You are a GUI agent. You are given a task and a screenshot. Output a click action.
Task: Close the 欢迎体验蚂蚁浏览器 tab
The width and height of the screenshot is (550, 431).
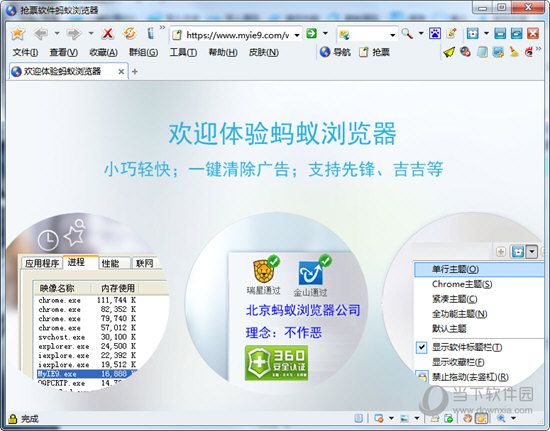point(121,72)
